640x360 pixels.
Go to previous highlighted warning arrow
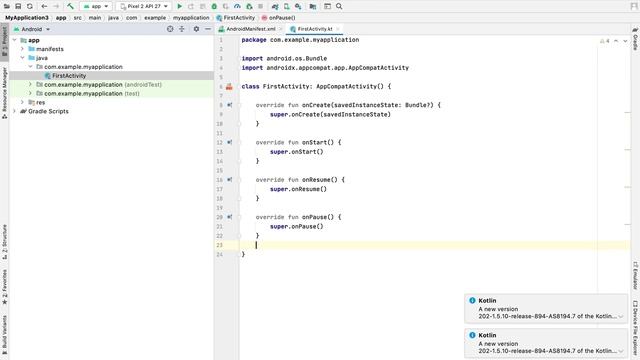click(x=616, y=41)
